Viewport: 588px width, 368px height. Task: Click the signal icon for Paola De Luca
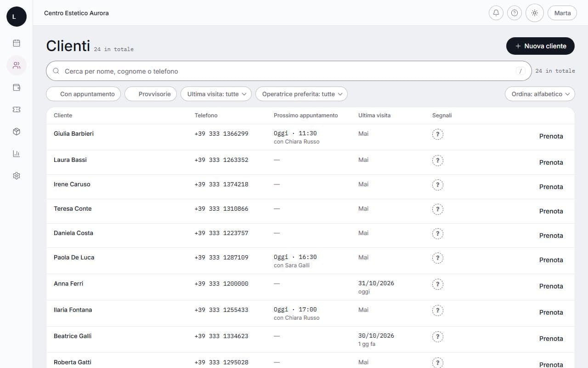(x=438, y=258)
